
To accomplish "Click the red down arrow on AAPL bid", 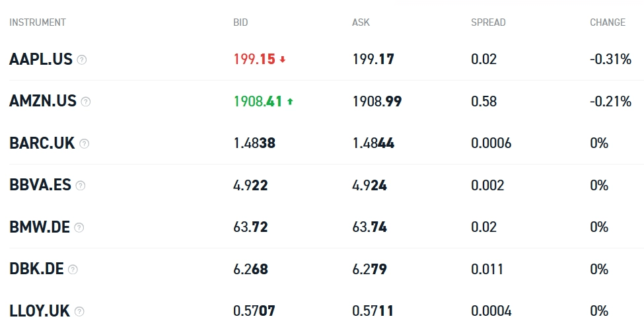I will pyautogui.click(x=283, y=59).
